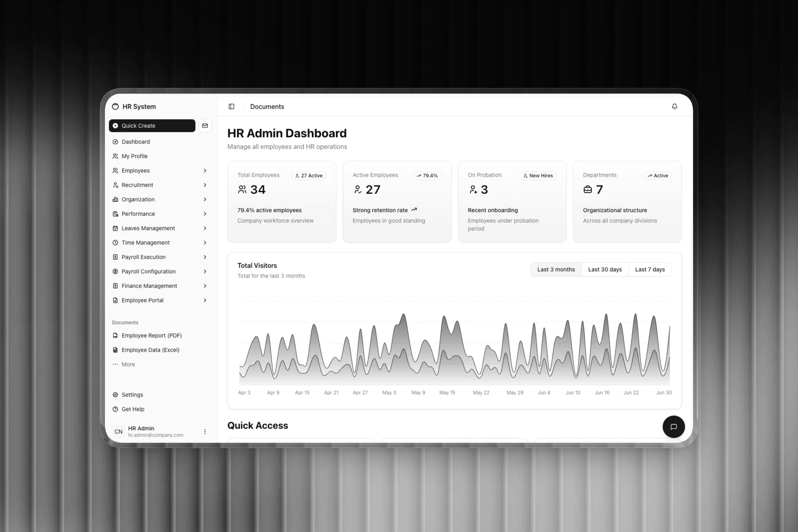Switch visitor chart to Last 7 days
This screenshot has width=798, height=532.
point(650,269)
